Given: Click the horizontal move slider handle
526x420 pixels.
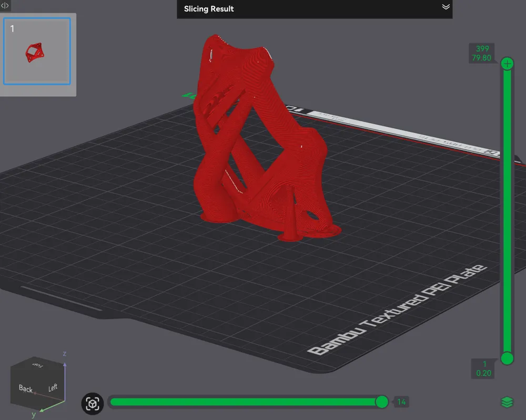Looking at the screenshot, I should pos(381,402).
